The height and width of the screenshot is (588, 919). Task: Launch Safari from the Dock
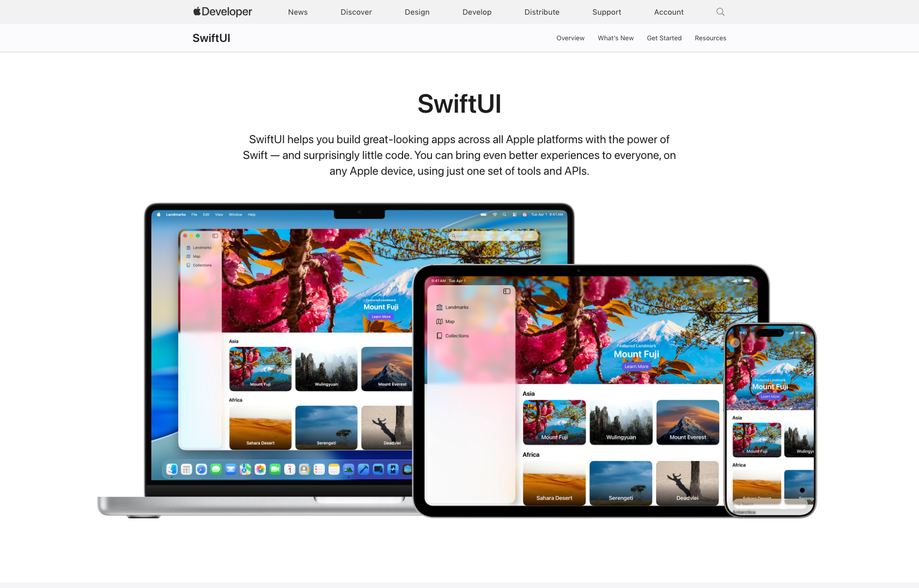pos(201,469)
